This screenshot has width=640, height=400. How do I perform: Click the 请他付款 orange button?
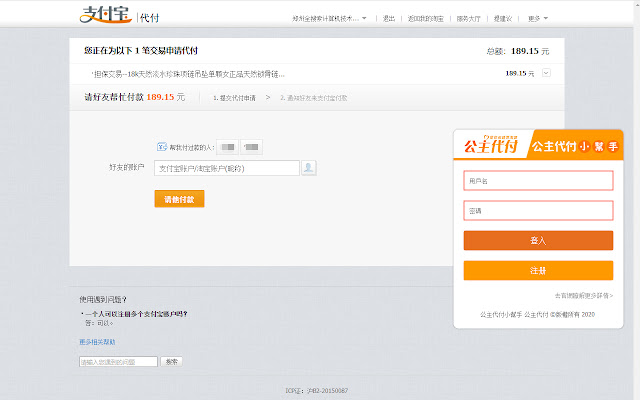point(179,199)
